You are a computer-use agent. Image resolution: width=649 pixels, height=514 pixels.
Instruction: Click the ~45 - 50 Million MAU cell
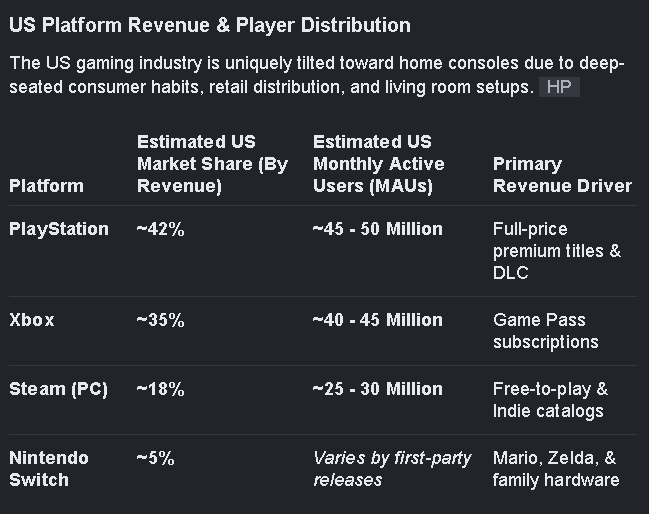coord(378,229)
